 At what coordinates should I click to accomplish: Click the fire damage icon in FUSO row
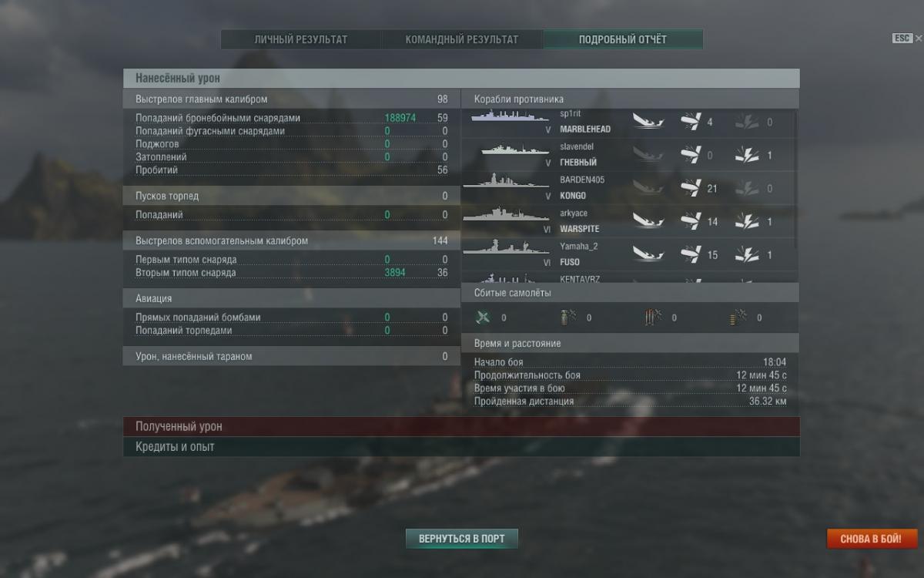coord(747,254)
